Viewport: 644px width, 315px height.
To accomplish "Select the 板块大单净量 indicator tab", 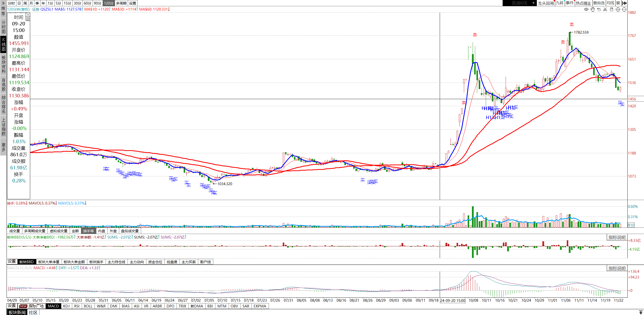I will (x=49, y=262).
